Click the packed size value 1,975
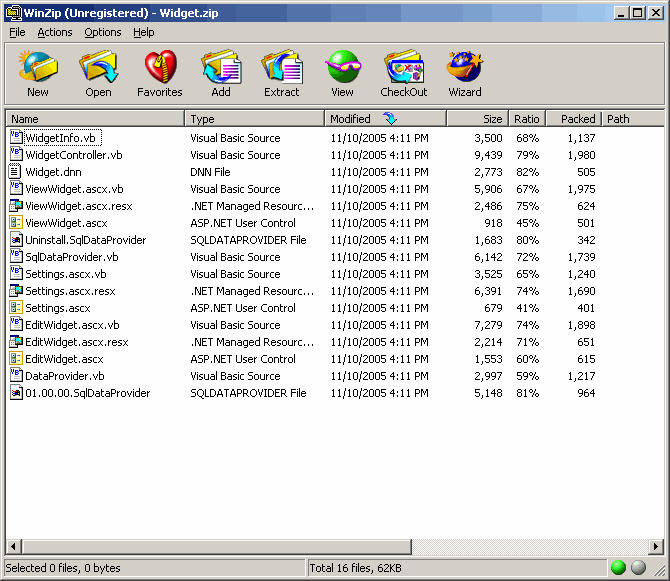Image resolution: width=670 pixels, height=581 pixels. pos(582,189)
